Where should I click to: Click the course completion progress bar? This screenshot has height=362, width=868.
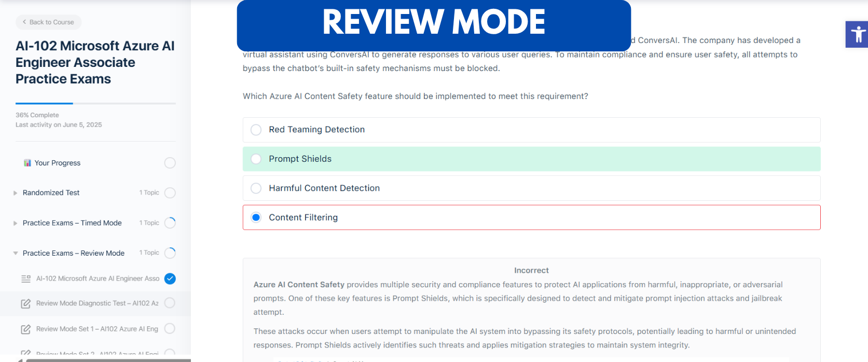(95, 103)
